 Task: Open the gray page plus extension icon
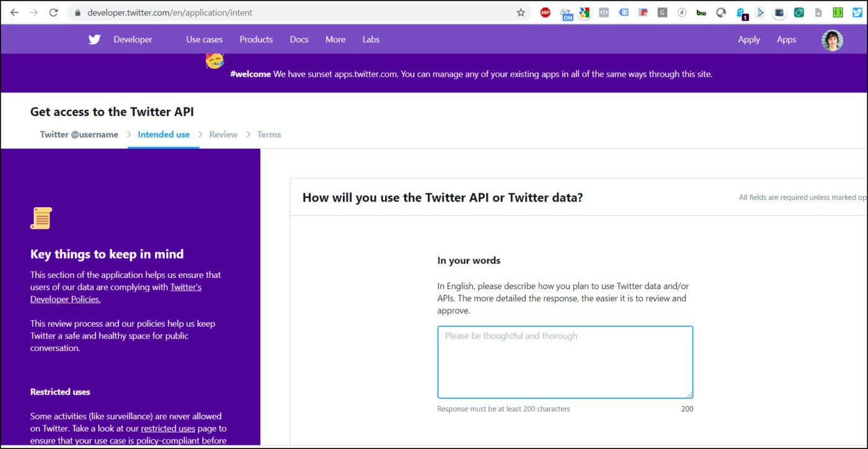(x=818, y=12)
